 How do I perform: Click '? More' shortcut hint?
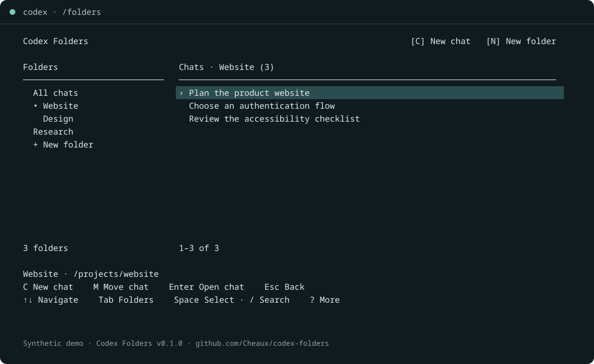click(325, 300)
